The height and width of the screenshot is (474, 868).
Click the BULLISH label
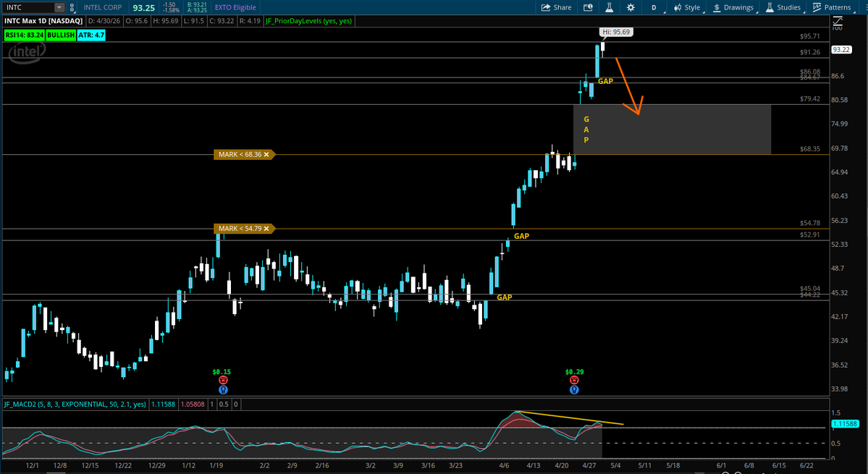click(x=60, y=35)
